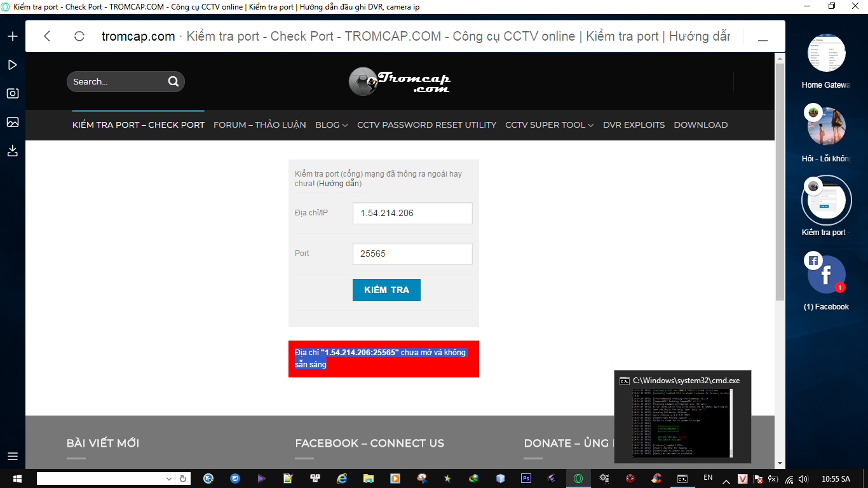Viewport: 868px width, 488px height.
Task: Click the taskbar address input field
Action: 100,479
